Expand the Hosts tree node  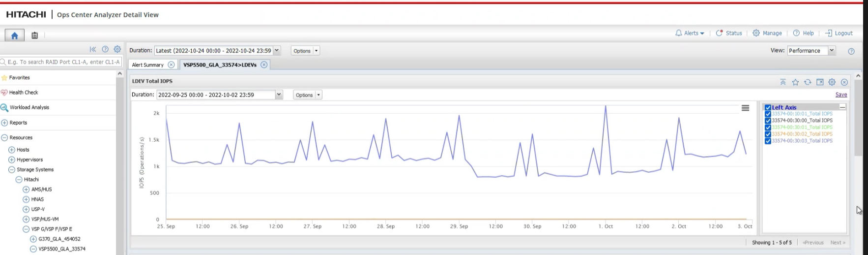pyautogui.click(x=12, y=150)
